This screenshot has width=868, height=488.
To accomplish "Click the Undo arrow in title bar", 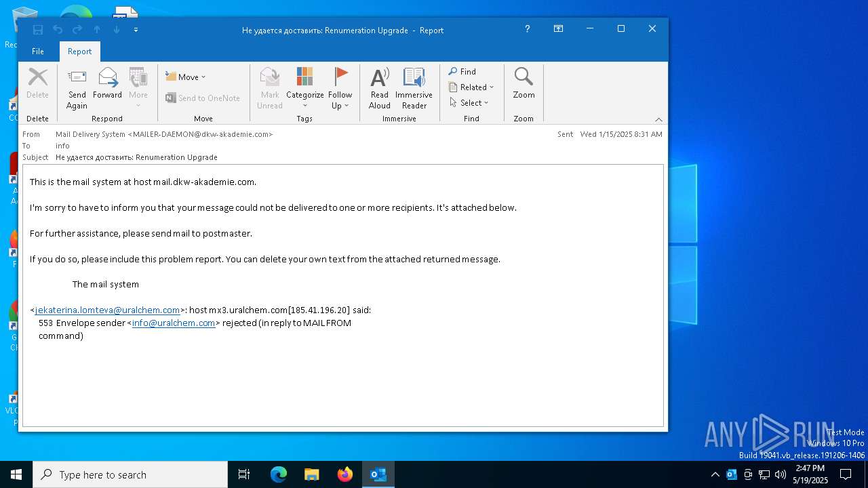I will [58, 30].
